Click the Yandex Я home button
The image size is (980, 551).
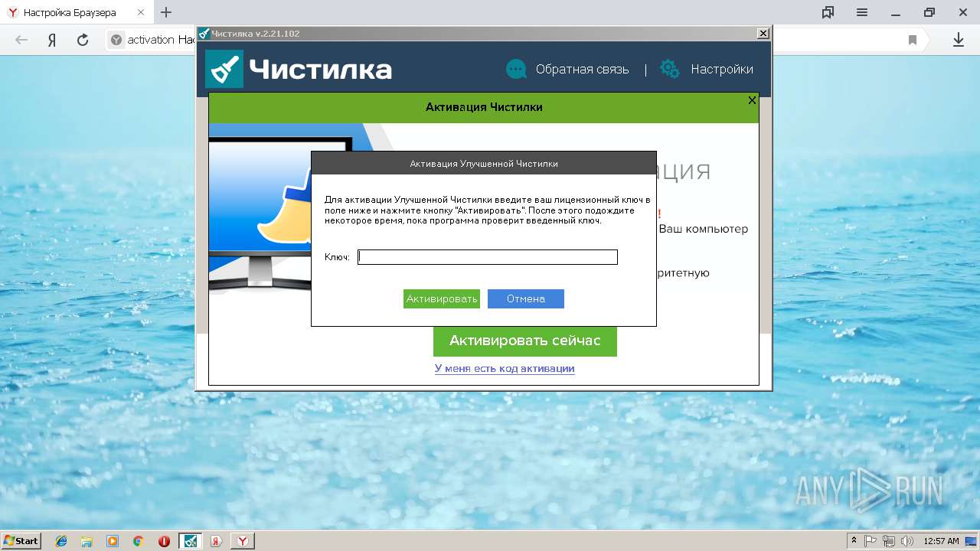click(x=52, y=40)
